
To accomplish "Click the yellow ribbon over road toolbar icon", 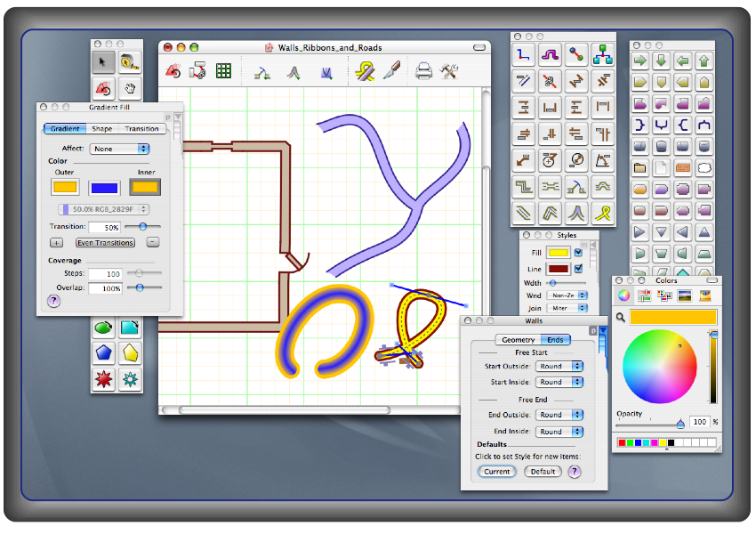I will pos(365,71).
